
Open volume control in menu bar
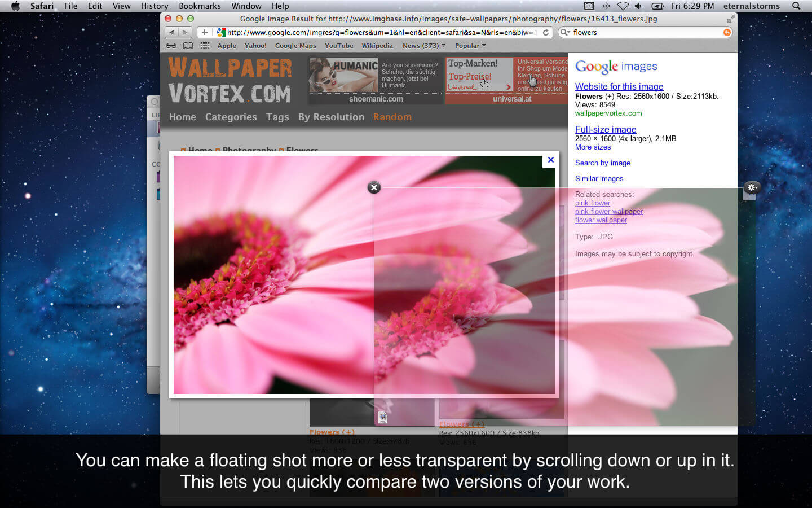click(638, 6)
